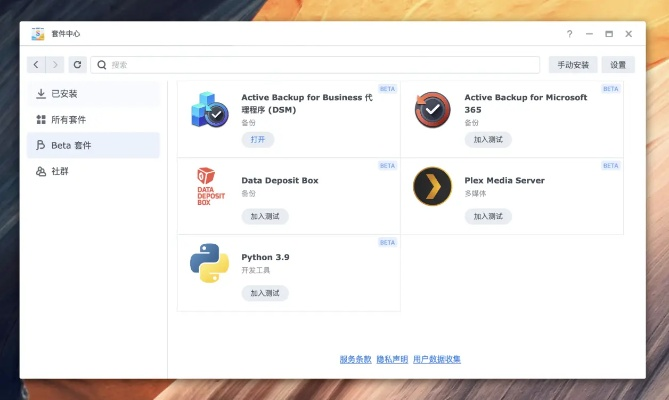Click the 已安装 download icon
Viewport: 669px width, 400px height.
click(x=41, y=94)
